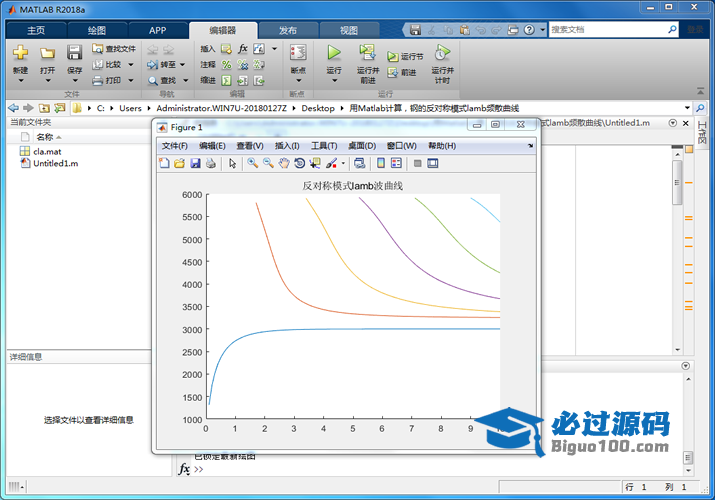Click editor vertical scrollbar thumb
This screenshot has width=715, height=500.
click(677, 182)
